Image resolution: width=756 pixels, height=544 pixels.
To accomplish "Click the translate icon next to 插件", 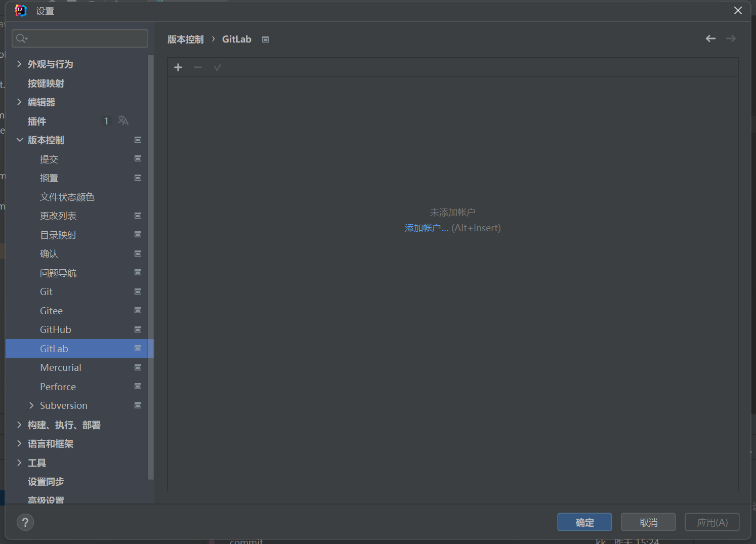I will 123,120.
